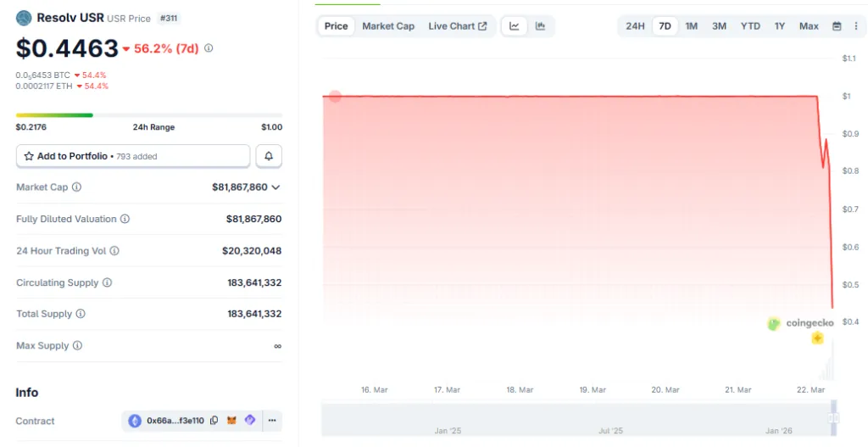The image size is (868, 447).
Task: Show the Total Supply info tooltip
Action: point(81,314)
